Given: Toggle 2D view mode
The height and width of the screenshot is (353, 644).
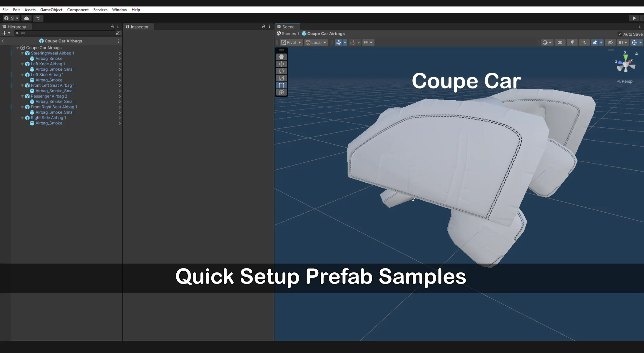Looking at the screenshot, I should [560, 42].
